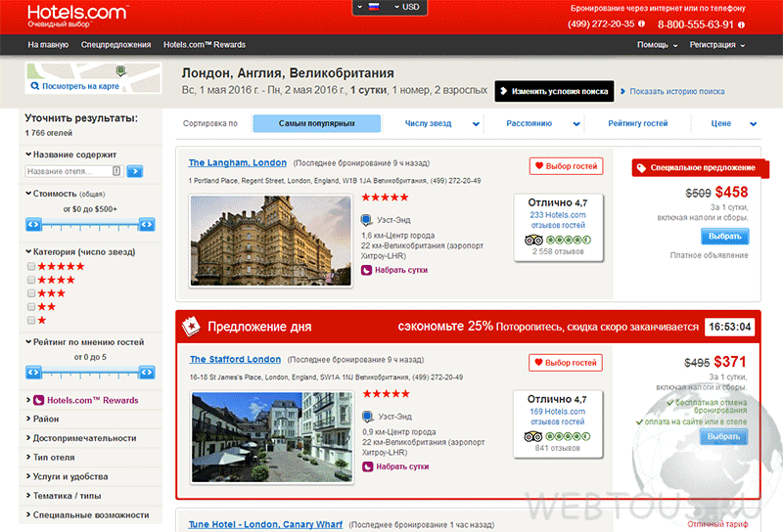Click Посмотреть на карте link

click(80, 86)
